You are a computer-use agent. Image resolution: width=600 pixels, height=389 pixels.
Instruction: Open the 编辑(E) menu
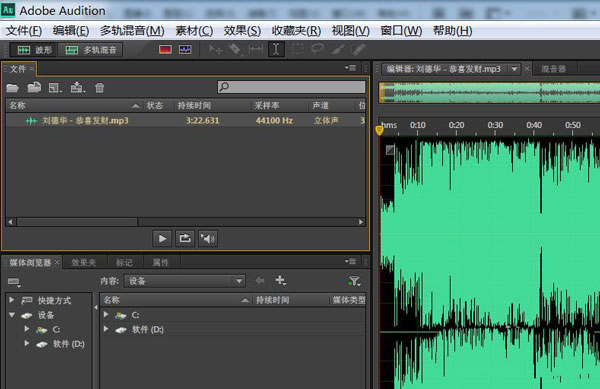pos(71,31)
